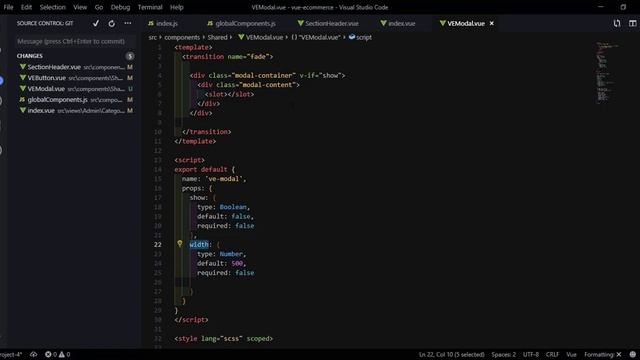Image resolution: width=640 pixels, height=360 pixels.
Task: Click the Ln 22, Col 10 status item
Action: click(451, 354)
